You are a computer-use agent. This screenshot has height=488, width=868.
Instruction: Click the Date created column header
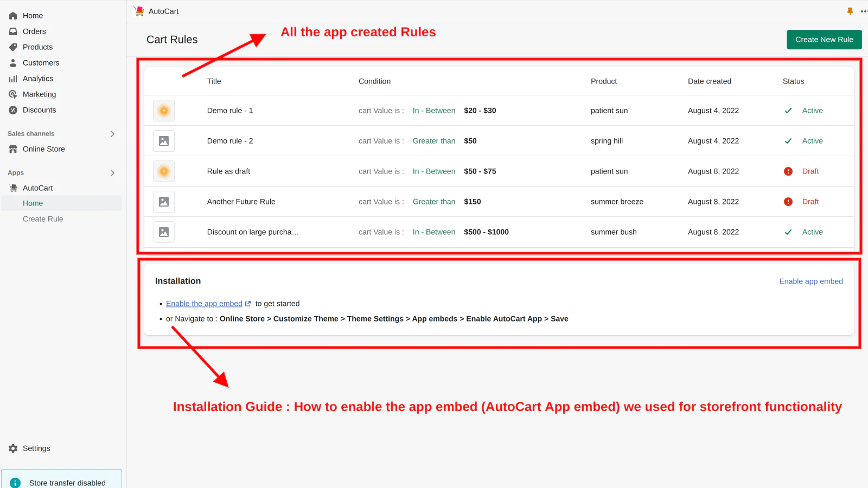[710, 81]
